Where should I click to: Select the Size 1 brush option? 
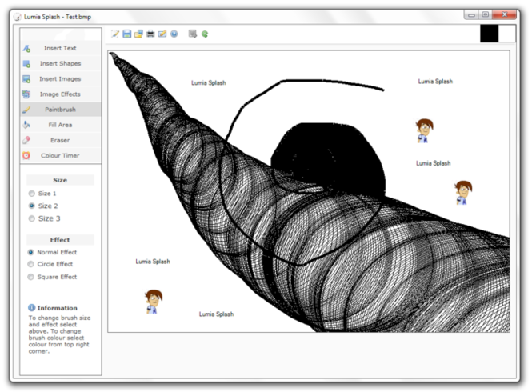(32, 194)
